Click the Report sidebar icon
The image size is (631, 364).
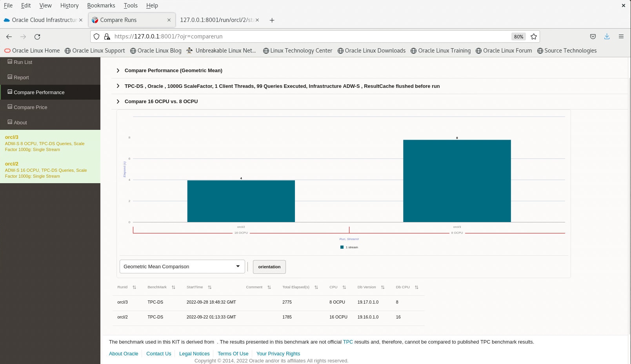coord(10,77)
